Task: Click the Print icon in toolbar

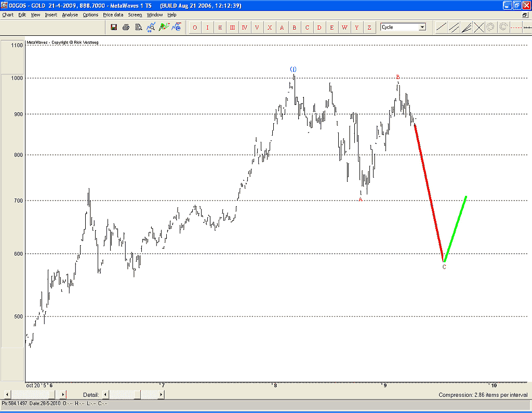Action: (x=126, y=27)
